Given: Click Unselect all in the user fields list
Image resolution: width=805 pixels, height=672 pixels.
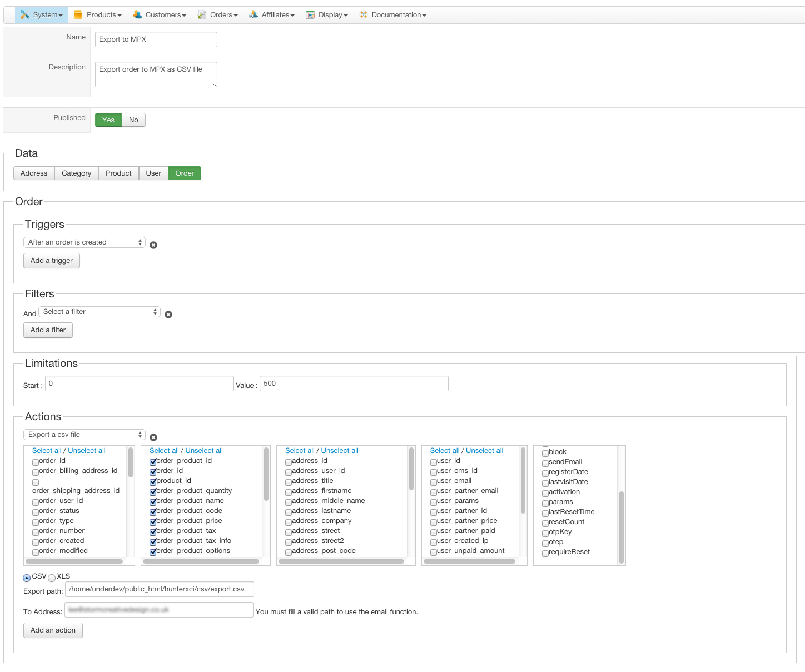Looking at the screenshot, I should click(485, 451).
